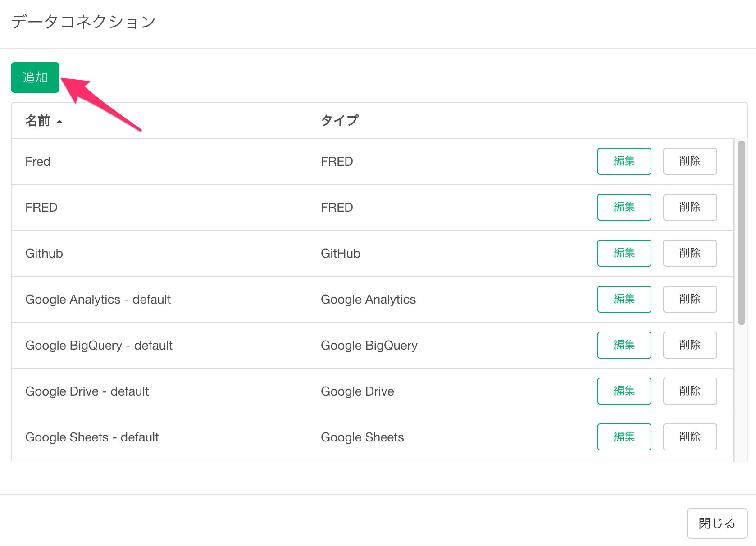Click the タイプ column header
Screen dimensions: 756x546
pyautogui.click(x=339, y=120)
